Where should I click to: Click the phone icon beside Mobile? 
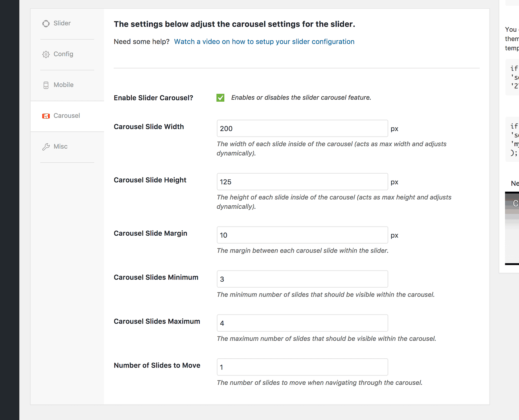(46, 85)
